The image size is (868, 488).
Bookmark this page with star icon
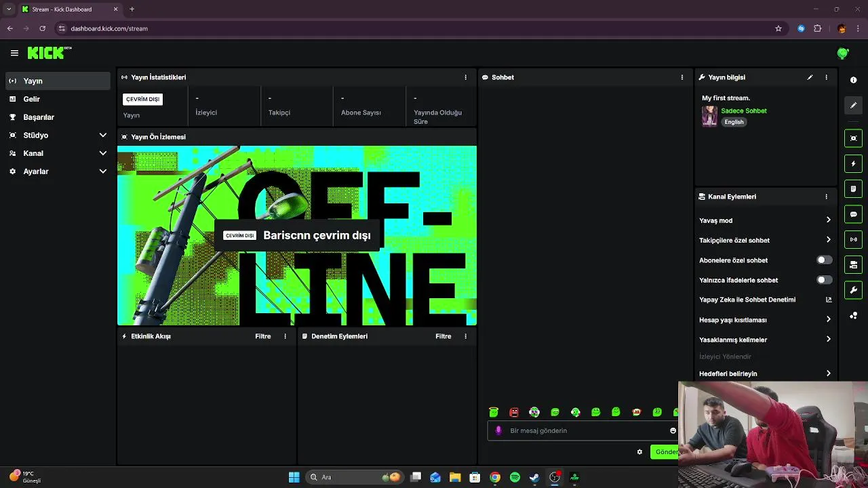point(778,28)
